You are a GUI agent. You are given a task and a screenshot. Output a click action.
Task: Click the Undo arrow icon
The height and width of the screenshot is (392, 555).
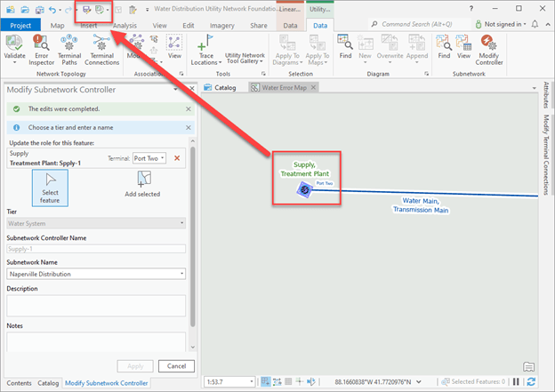pos(52,10)
